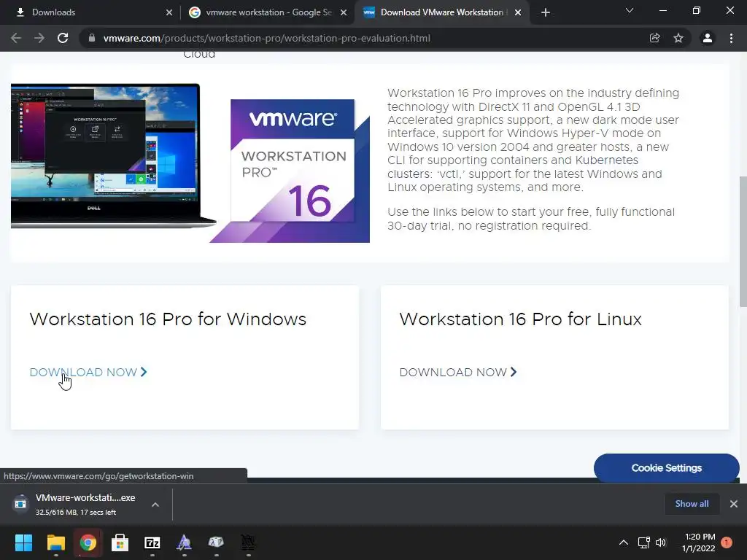Bookmark this page with star icon
The height and width of the screenshot is (560, 747).
coord(678,38)
